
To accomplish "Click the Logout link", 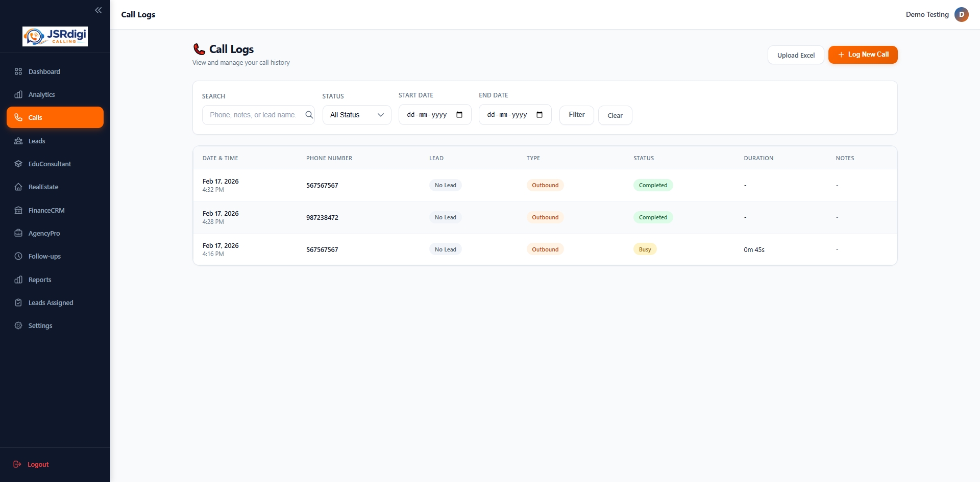I will (38, 464).
